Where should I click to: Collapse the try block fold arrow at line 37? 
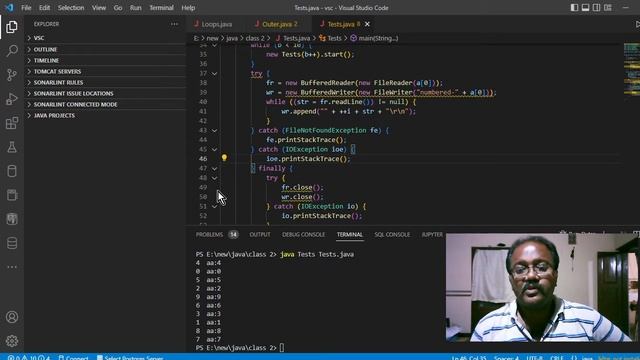(x=214, y=73)
